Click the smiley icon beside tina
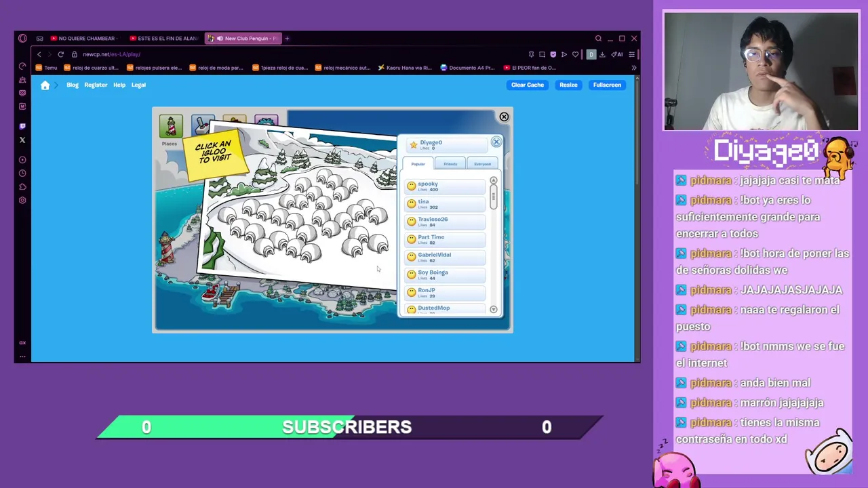 411,203
